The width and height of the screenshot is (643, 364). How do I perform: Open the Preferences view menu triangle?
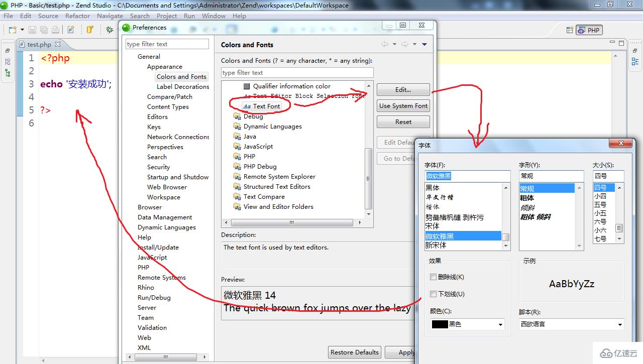pos(424,44)
